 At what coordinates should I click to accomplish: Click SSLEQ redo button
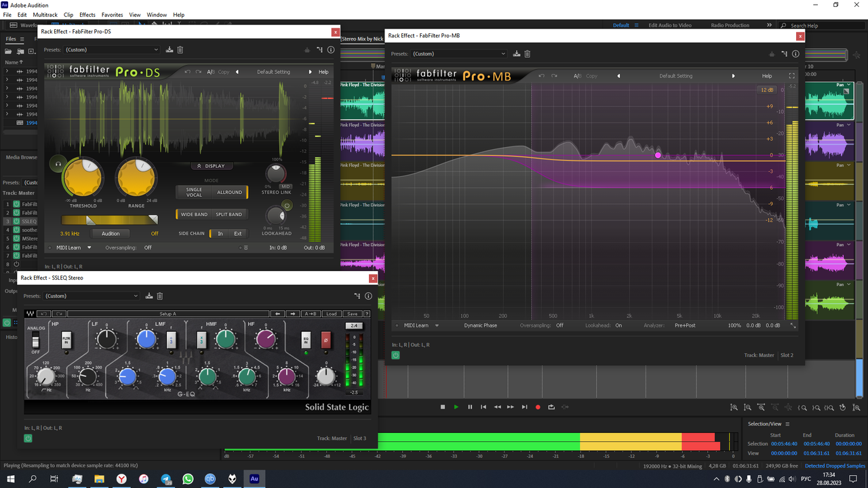click(59, 314)
